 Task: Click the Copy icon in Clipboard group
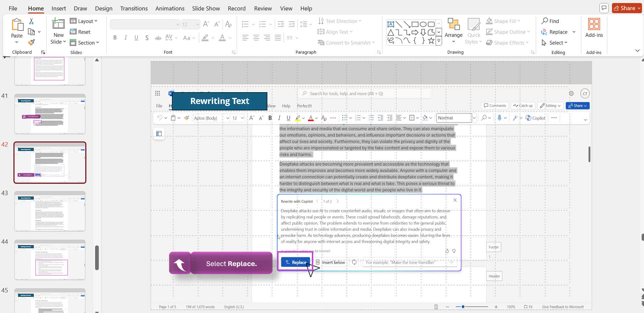point(31,32)
